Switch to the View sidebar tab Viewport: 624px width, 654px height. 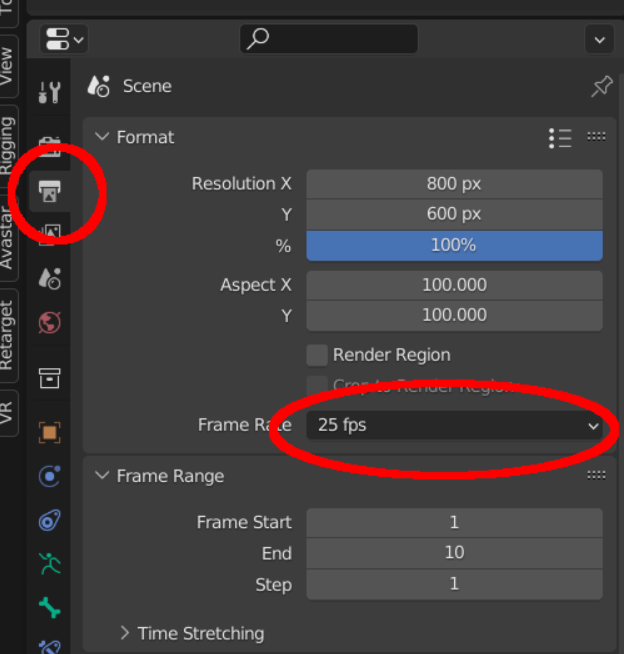click(7, 66)
